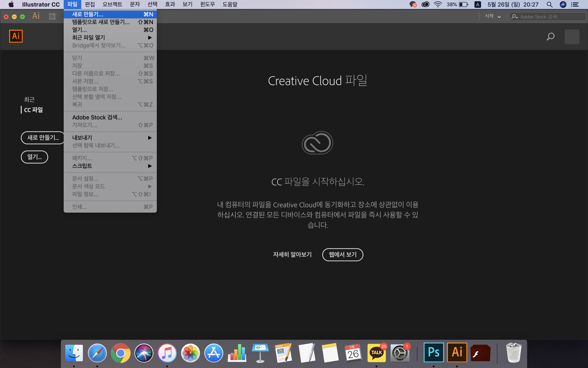The image size is (588, 368).
Task: Open the 오브젝트 menu
Action: (x=112, y=4)
